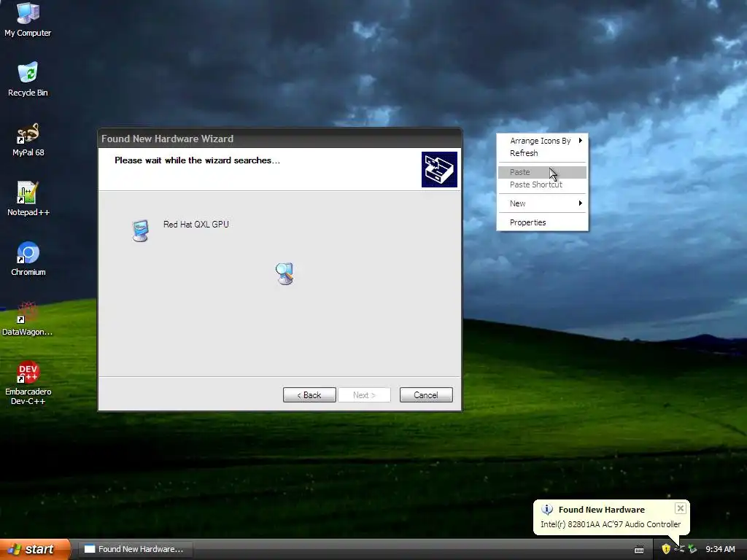Select the Notepad++ desktop shortcut
Screen dimensions: 747x560
(28, 198)
